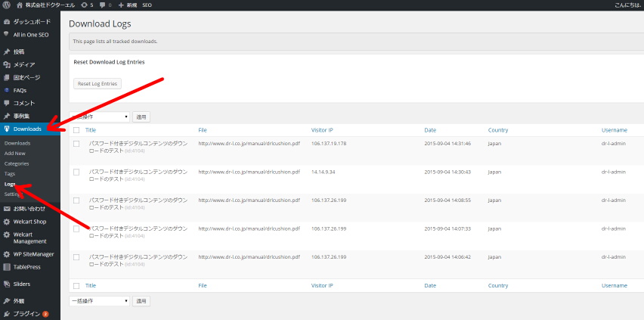Sort by Title column header

(91, 130)
